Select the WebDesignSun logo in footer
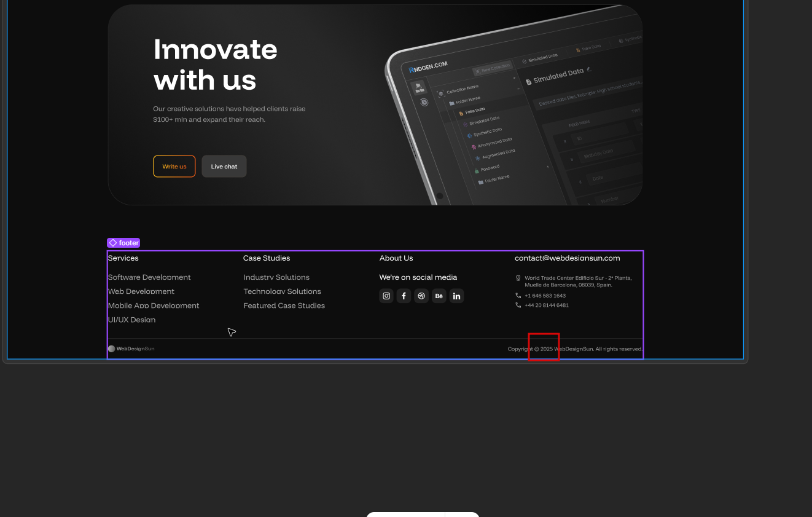The height and width of the screenshot is (517, 812). click(131, 349)
